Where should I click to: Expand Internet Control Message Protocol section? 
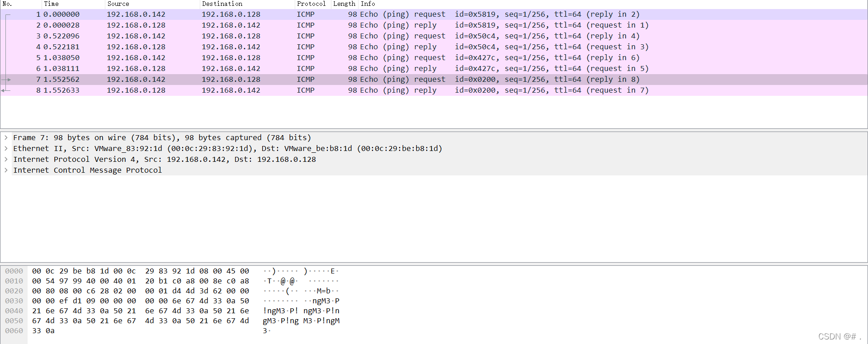point(6,170)
